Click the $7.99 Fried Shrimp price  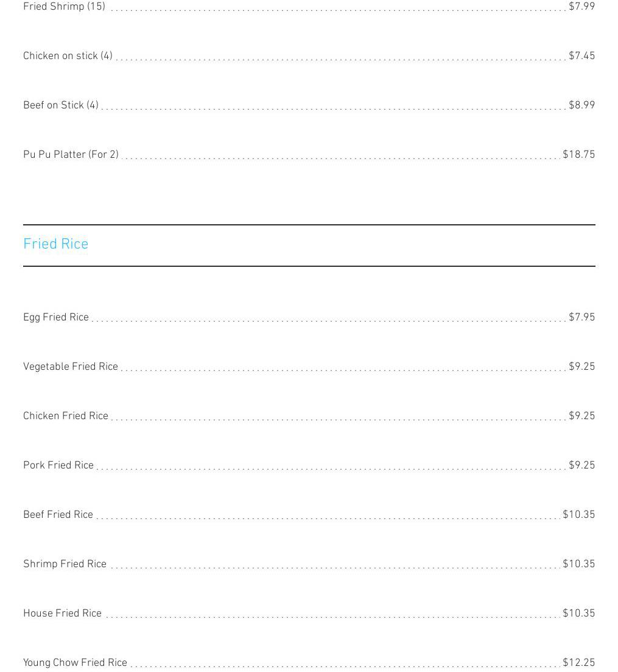point(581,7)
